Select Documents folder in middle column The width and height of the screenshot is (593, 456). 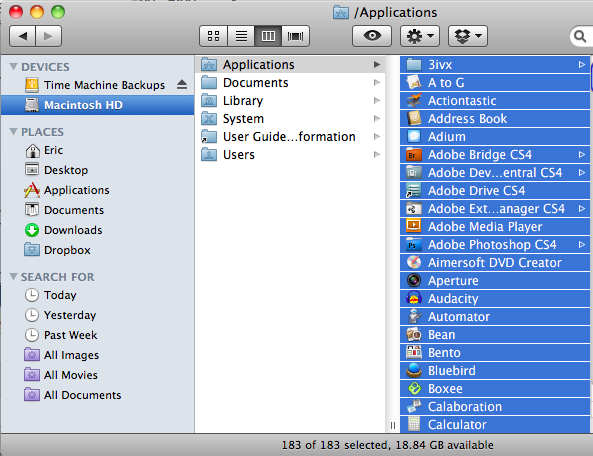pyautogui.click(x=290, y=83)
